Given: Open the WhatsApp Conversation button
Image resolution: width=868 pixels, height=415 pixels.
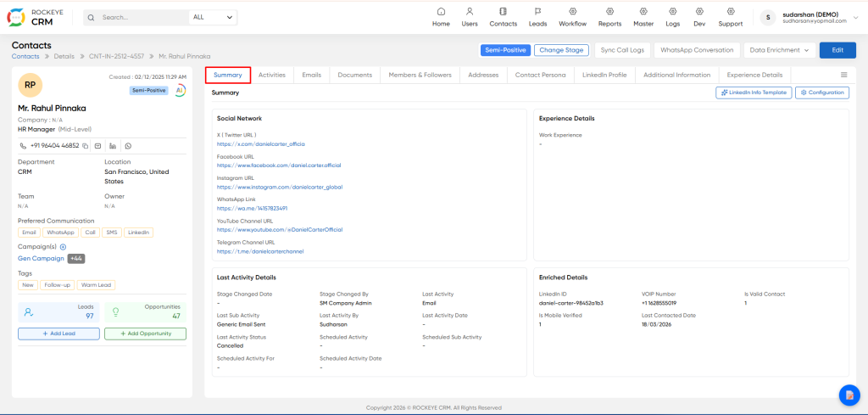Looking at the screenshot, I should pos(697,50).
